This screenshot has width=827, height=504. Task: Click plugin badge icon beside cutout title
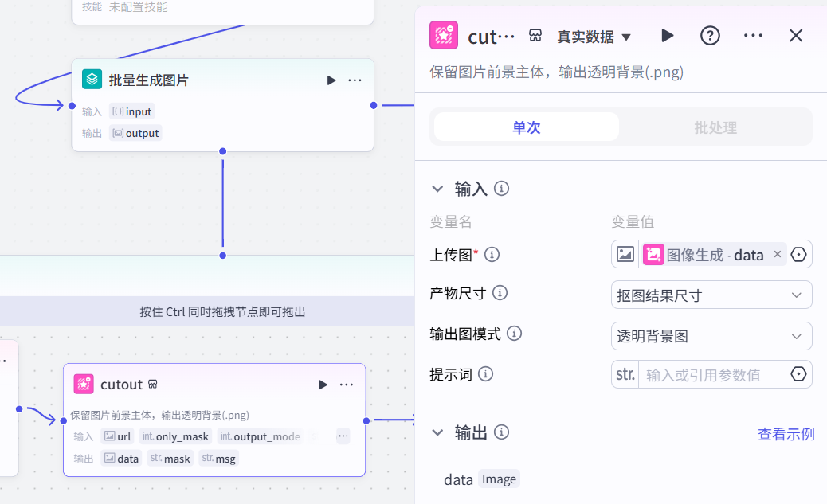point(153,384)
